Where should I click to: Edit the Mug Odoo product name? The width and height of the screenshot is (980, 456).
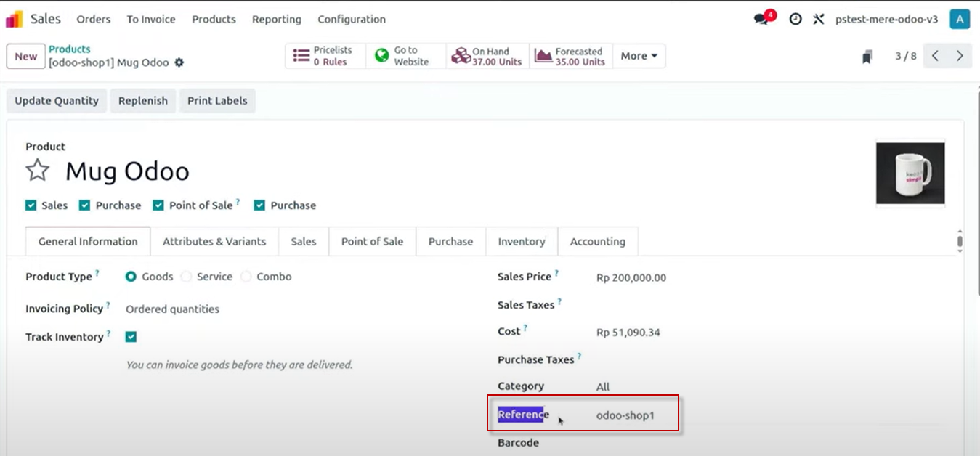point(127,171)
